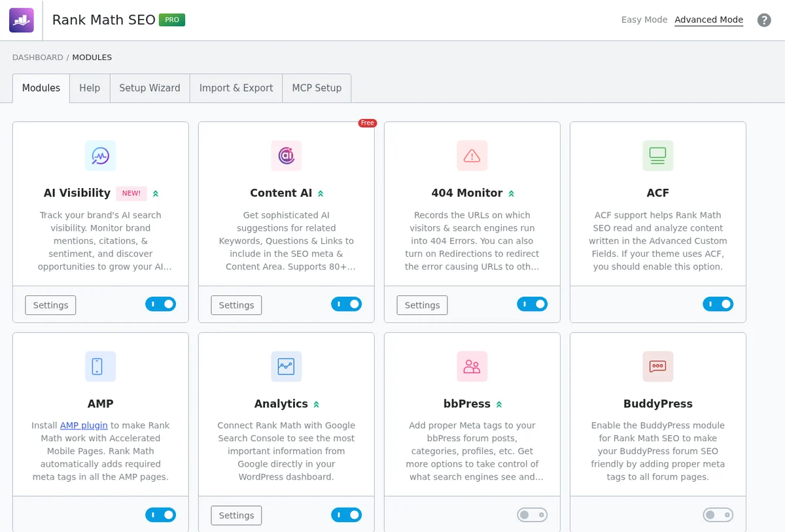
Task: Disable the Content AI module toggle
Action: pos(347,304)
